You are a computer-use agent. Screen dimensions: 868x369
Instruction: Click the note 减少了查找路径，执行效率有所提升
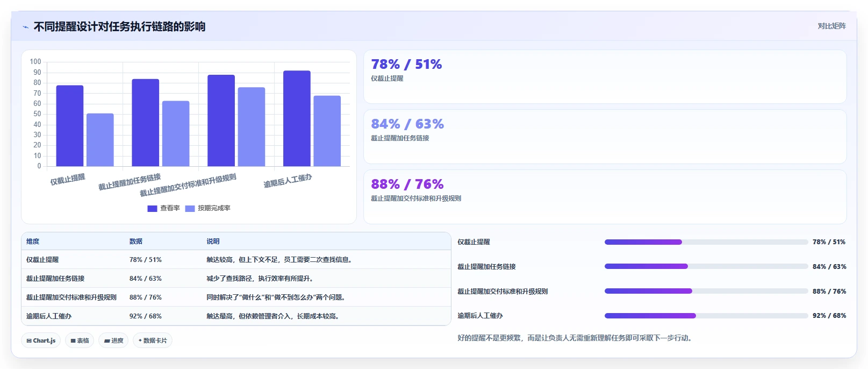point(261,279)
